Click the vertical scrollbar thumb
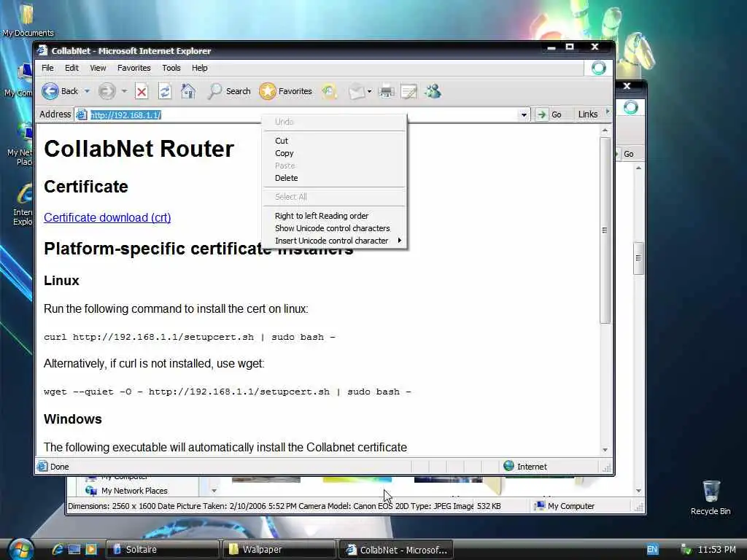The height and width of the screenshot is (560, 747). pyautogui.click(x=605, y=230)
